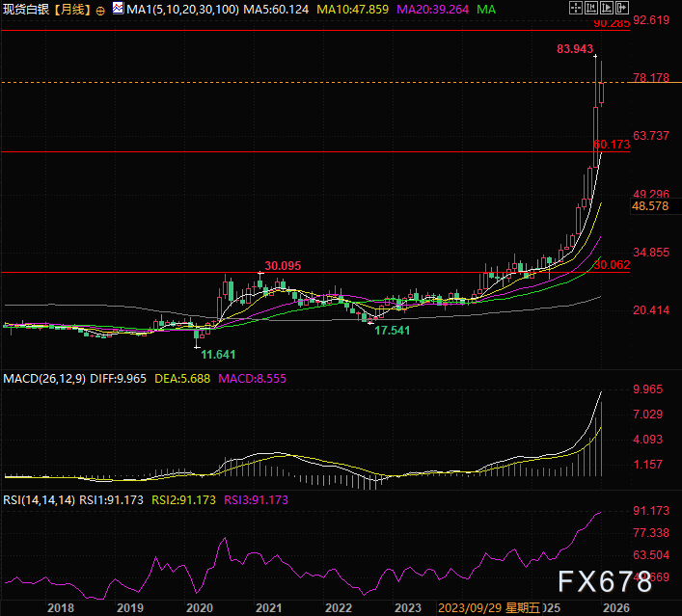This screenshot has height=616, width=682.
Task: Select the 月线 period label
Action: coord(73,10)
